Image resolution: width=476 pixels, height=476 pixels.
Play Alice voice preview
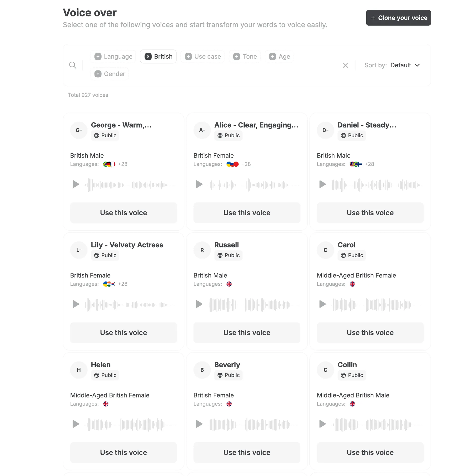pyautogui.click(x=199, y=184)
